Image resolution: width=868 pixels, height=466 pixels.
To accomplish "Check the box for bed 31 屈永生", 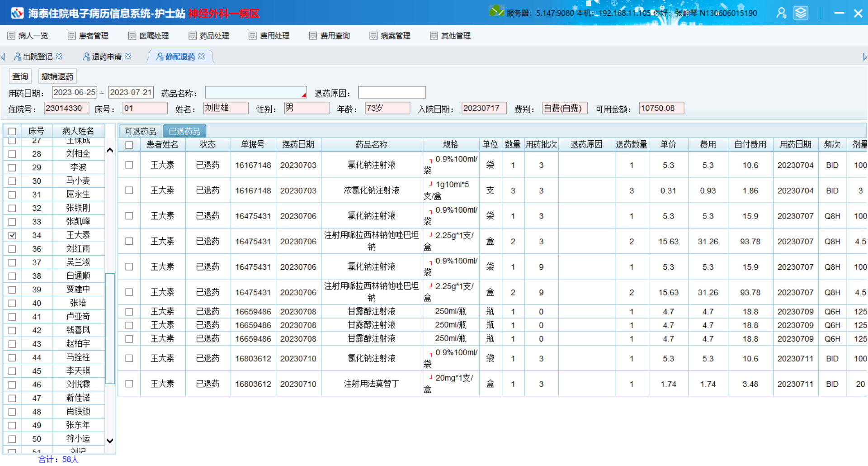I will click(x=12, y=195).
